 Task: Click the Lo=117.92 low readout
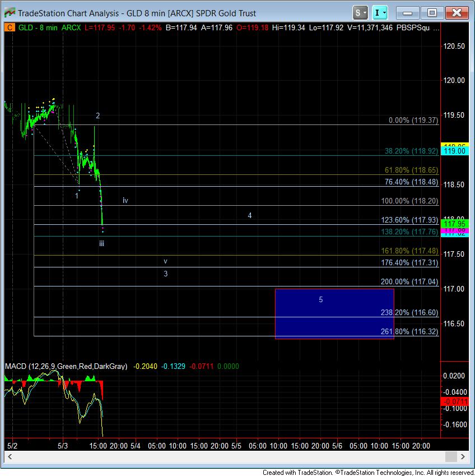click(326, 28)
